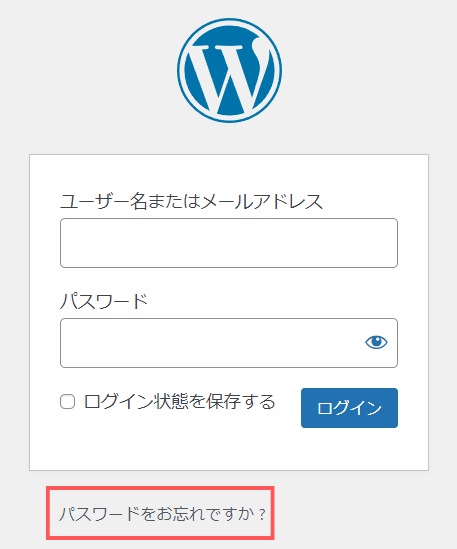Click the パスワード field label
The width and height of the screenshot is (457, 549).
point(104,301)
